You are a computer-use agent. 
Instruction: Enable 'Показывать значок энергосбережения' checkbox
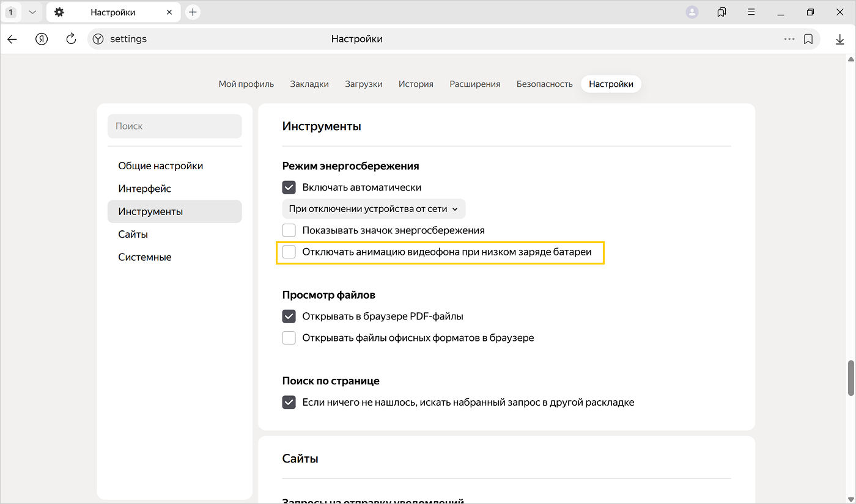point(289,230)
